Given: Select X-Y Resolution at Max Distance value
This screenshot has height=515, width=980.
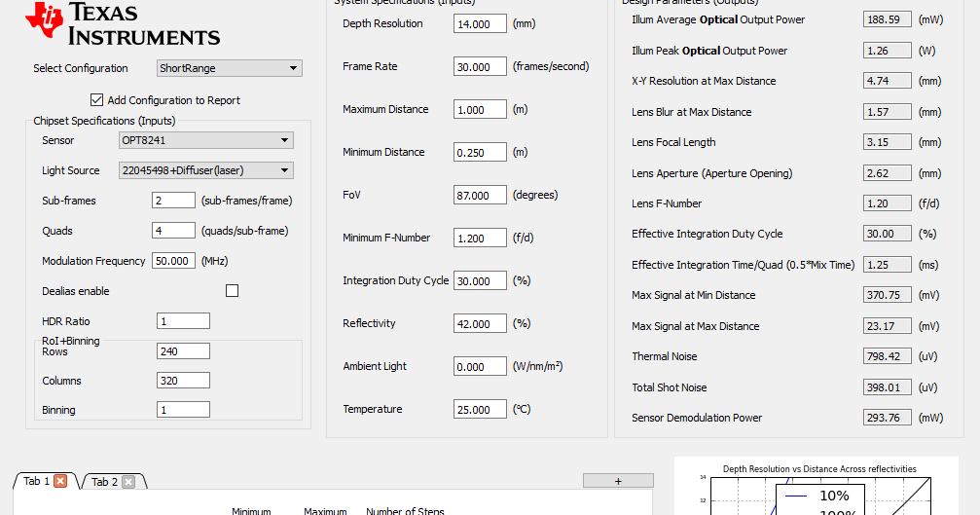Looking at the screenshot, I should pyautogui.click(x=888, y=81).
